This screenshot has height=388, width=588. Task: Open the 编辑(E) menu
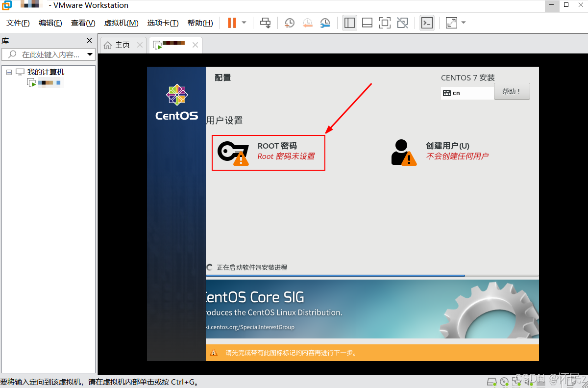point(50,23)
